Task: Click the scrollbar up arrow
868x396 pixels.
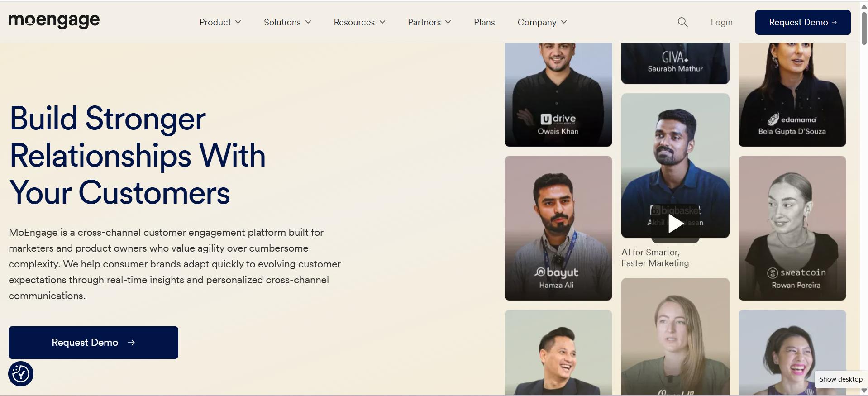Action: click(x=864, y=6)
